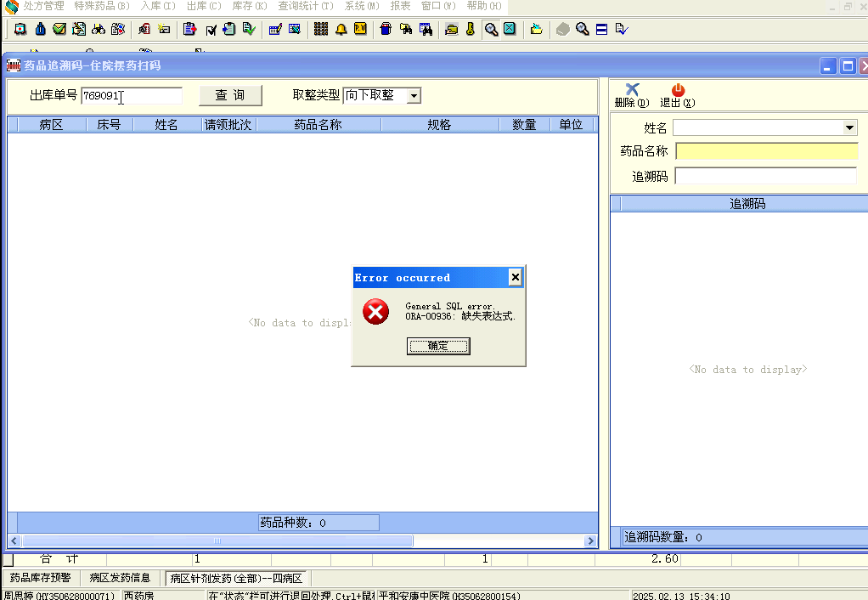Click 西药房 in the status bar
Image resolution: width=868 pixels, height=600 pixels.
tap(139, 596)
